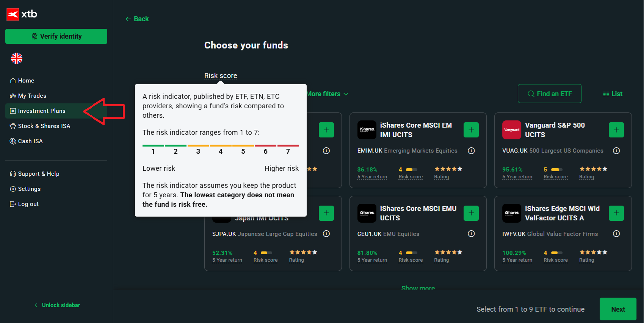
Task: Click the xtb logo
Action: [x=22, y=14]
